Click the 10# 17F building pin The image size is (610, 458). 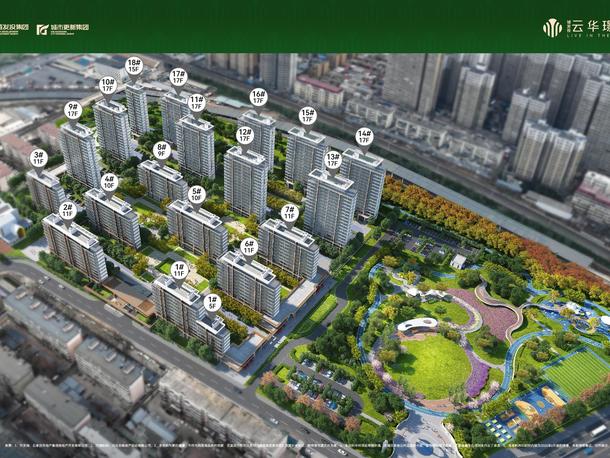(107, 86)
